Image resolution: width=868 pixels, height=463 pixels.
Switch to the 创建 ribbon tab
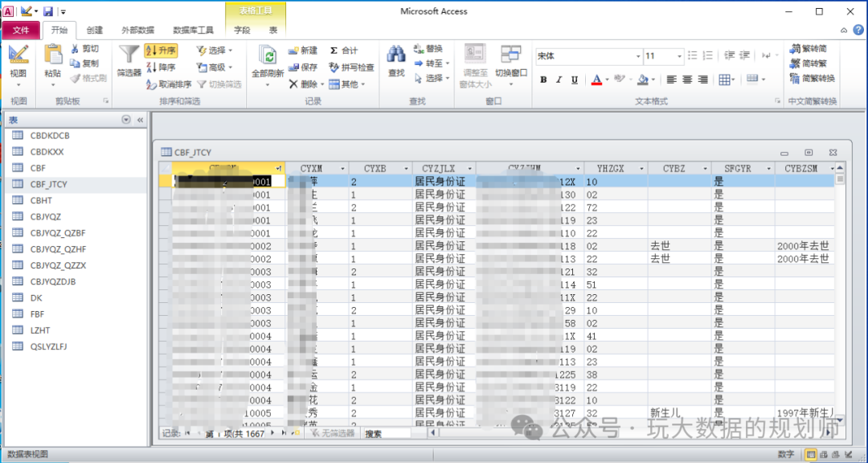95,30
